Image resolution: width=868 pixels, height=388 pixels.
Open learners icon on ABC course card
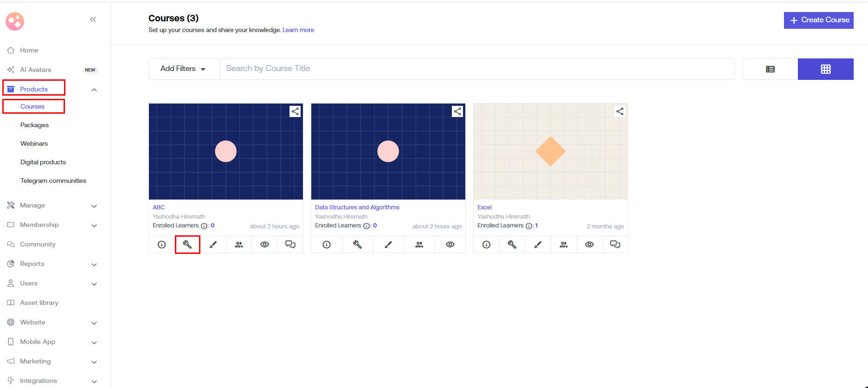239,245
